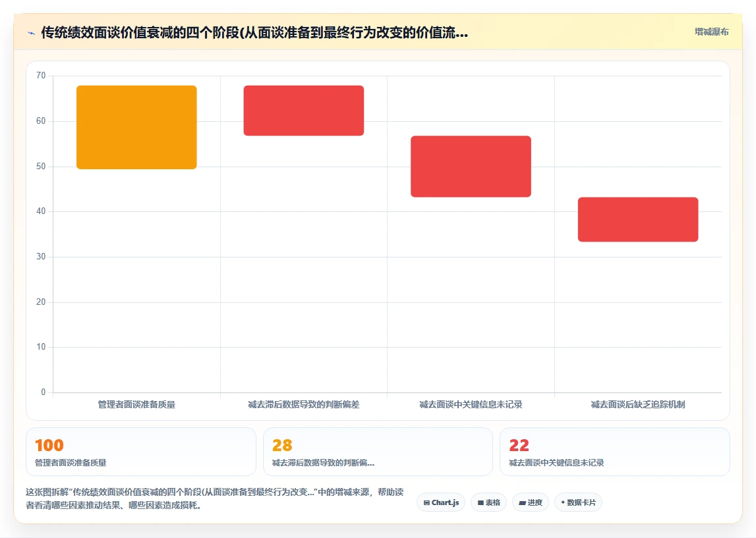Click the card caption 减去滞后数据导致的判断偏...

(x=323, y=463)
